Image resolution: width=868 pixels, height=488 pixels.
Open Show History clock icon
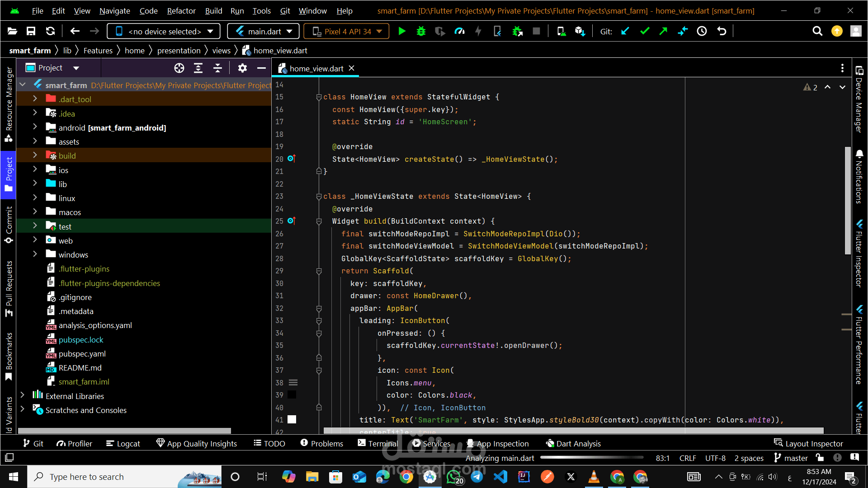pyautogui.click(x=702, y=31)
